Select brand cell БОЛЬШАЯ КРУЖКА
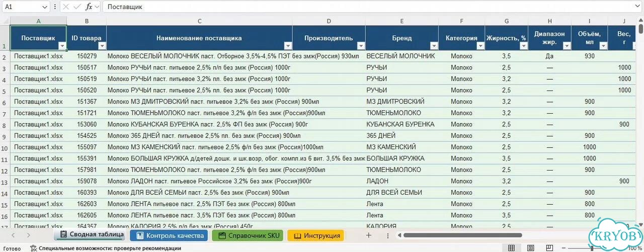This screenshot has width=644, height=252. (402, 158)
